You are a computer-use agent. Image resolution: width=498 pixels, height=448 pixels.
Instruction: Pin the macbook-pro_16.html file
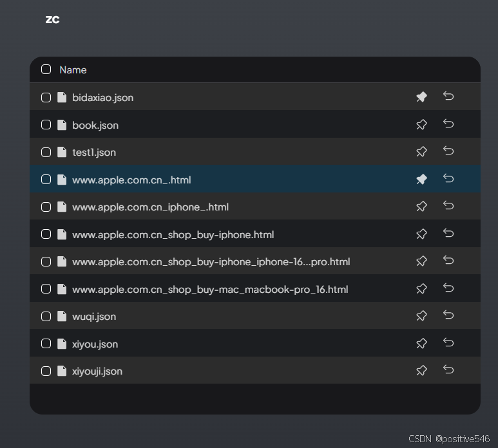421,289
